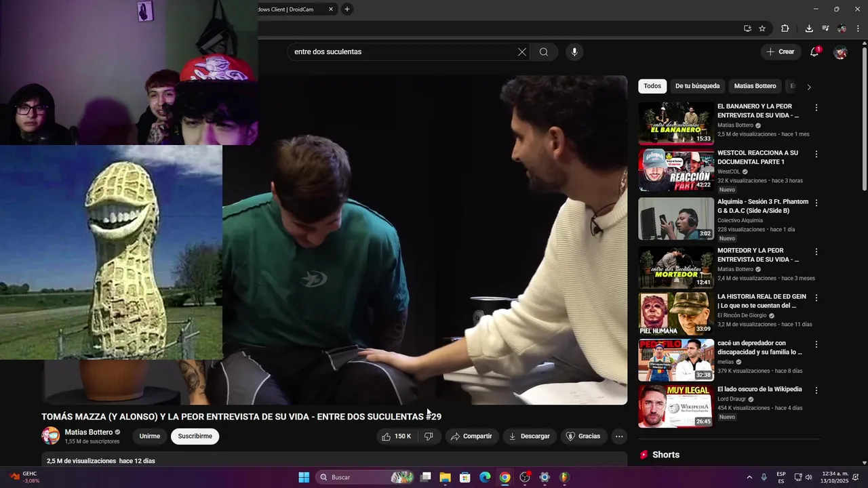
Task: Open options for Ed Gein video
Action: click(x=816, y=298)
